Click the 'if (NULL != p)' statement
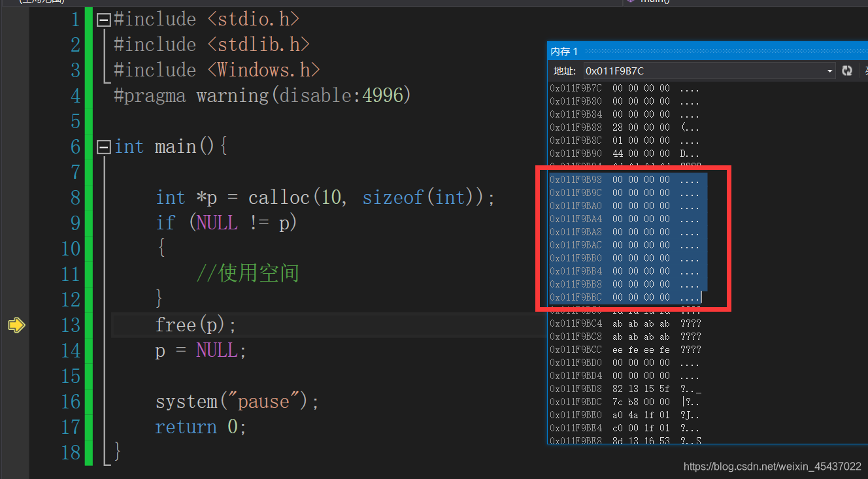The width and height of the screenshot is (868, 479). (226, 223)
